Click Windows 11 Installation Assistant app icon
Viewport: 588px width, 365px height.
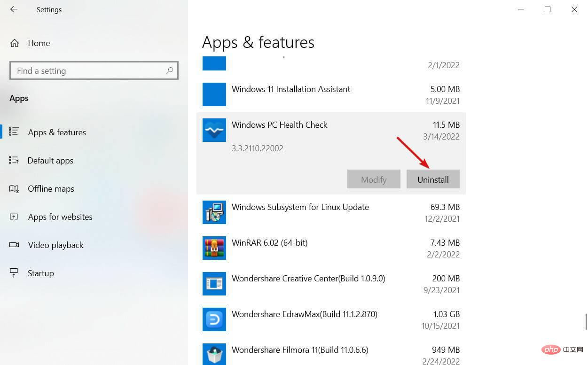(x=214, y=94)
